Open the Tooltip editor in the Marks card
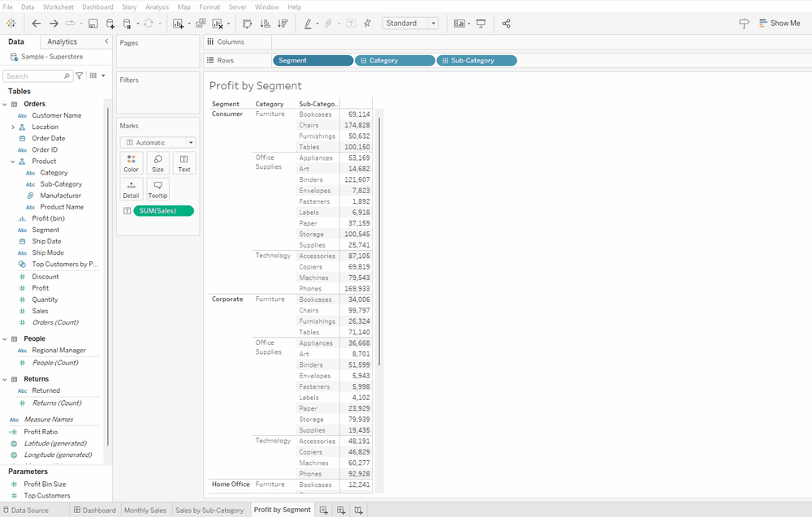This screenshot has width=812, height=517. click(158, 188)
